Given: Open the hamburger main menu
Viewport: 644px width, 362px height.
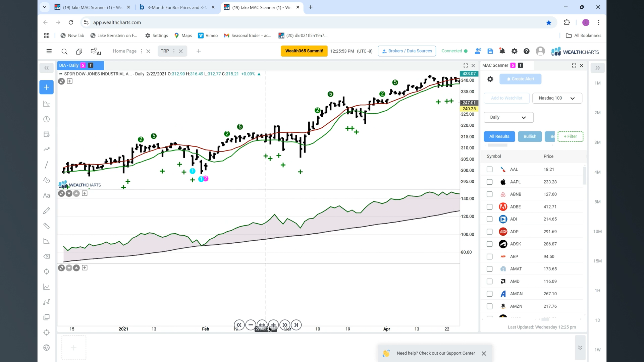Looking at the screenshot, I should 49,51.
